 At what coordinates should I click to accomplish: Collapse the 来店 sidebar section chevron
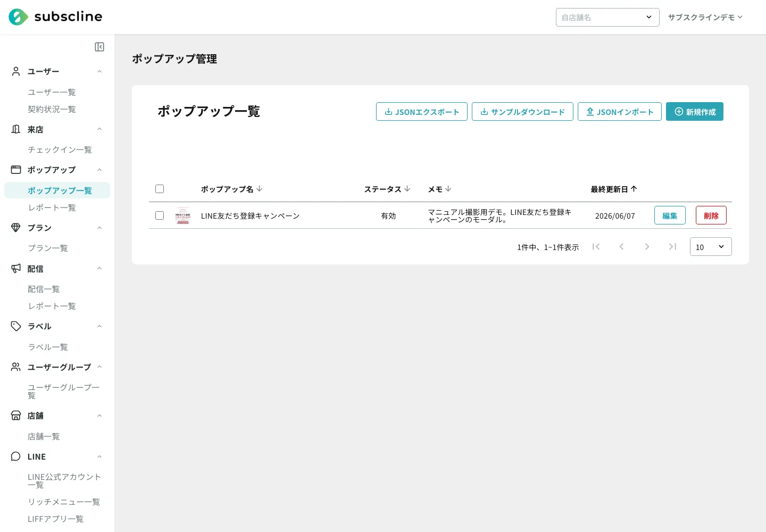click(99, 129)
